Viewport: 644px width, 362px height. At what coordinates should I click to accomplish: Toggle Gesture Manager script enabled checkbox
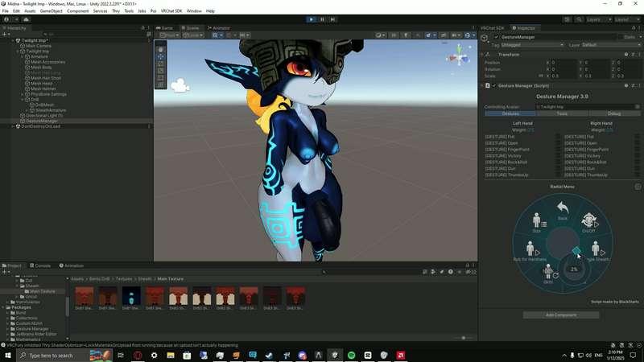494,85
